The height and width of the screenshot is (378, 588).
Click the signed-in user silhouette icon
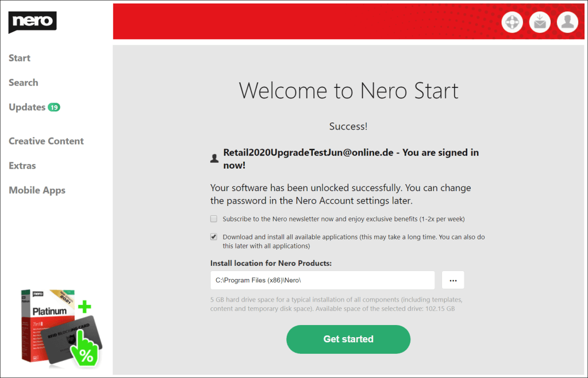pyautogui.click(x=214, y=158)
